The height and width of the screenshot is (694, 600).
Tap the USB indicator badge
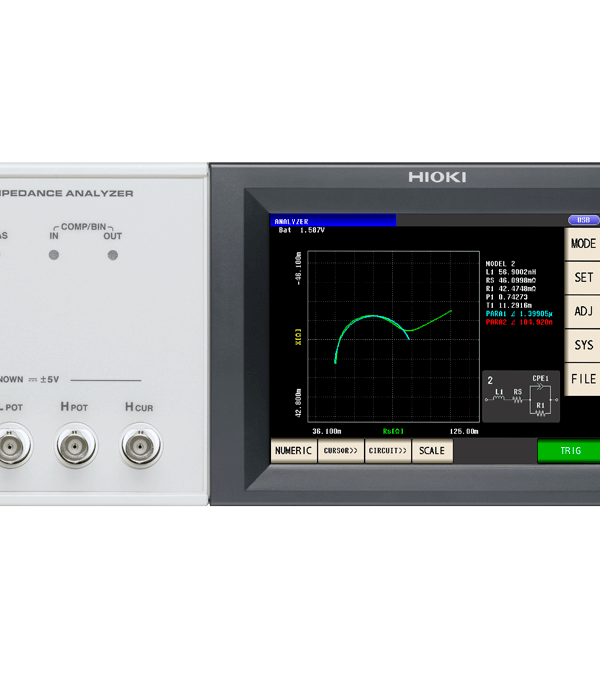[x=584, y=220]
